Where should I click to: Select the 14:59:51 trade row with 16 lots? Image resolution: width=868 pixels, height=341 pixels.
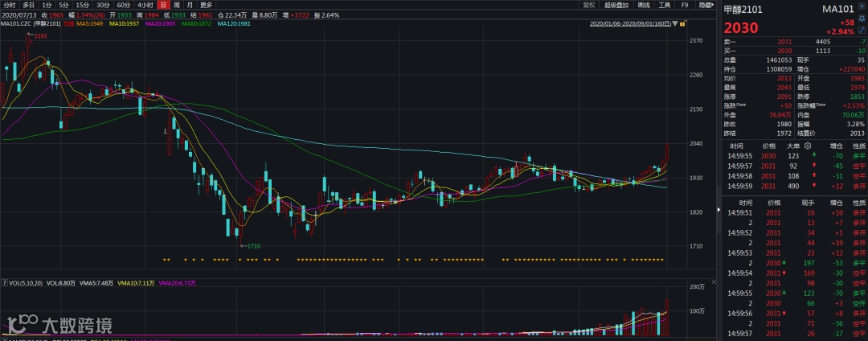click(x=792, y=212)
